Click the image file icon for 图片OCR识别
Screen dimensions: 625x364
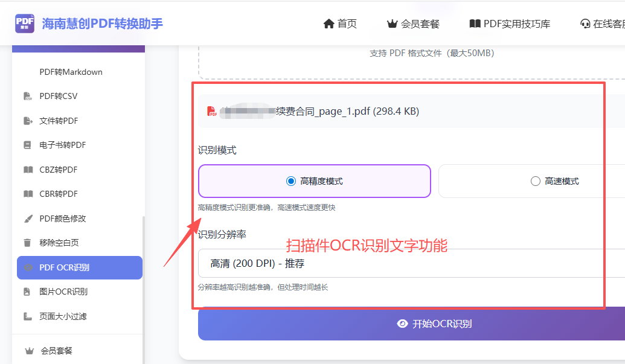[x=27, y=292]
